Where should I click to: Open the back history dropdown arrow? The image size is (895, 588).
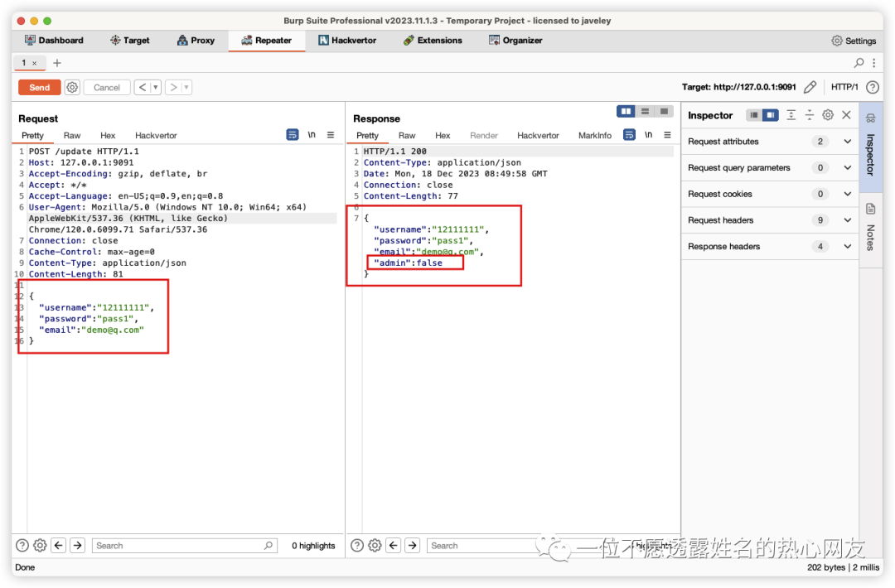pos(155,87)
